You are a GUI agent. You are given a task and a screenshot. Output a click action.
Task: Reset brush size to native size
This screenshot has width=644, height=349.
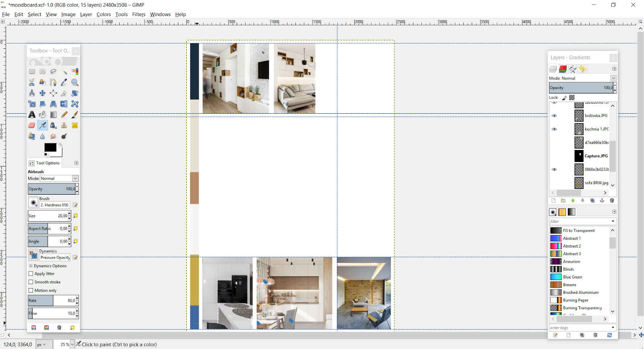tap(75, 216)
